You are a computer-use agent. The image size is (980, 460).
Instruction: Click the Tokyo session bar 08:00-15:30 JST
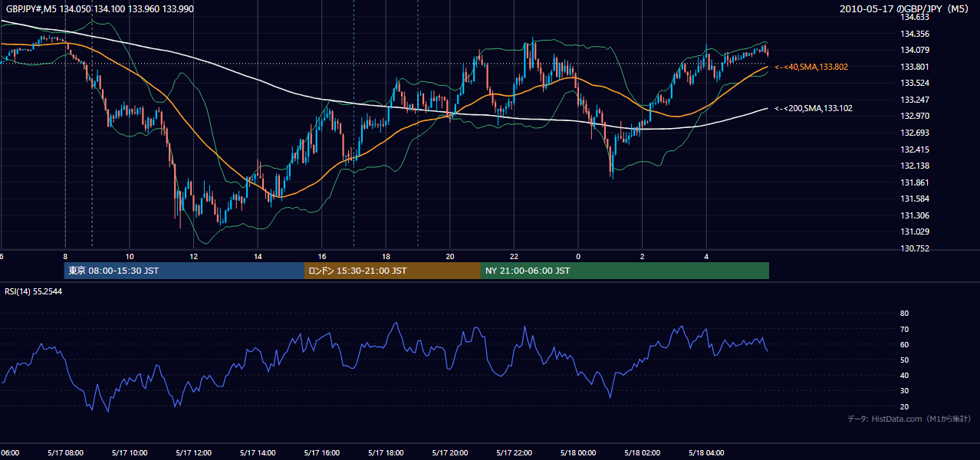[x=185, y=271]
